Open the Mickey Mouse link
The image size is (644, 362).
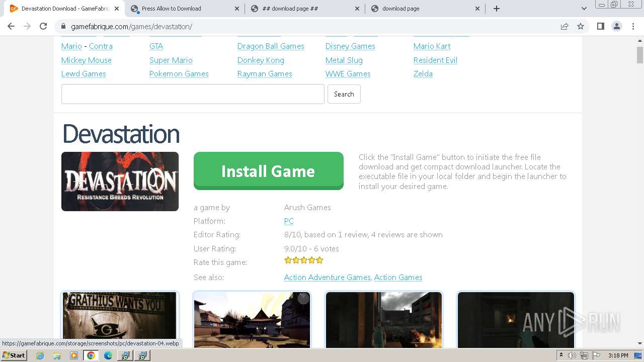coord(87,60)
